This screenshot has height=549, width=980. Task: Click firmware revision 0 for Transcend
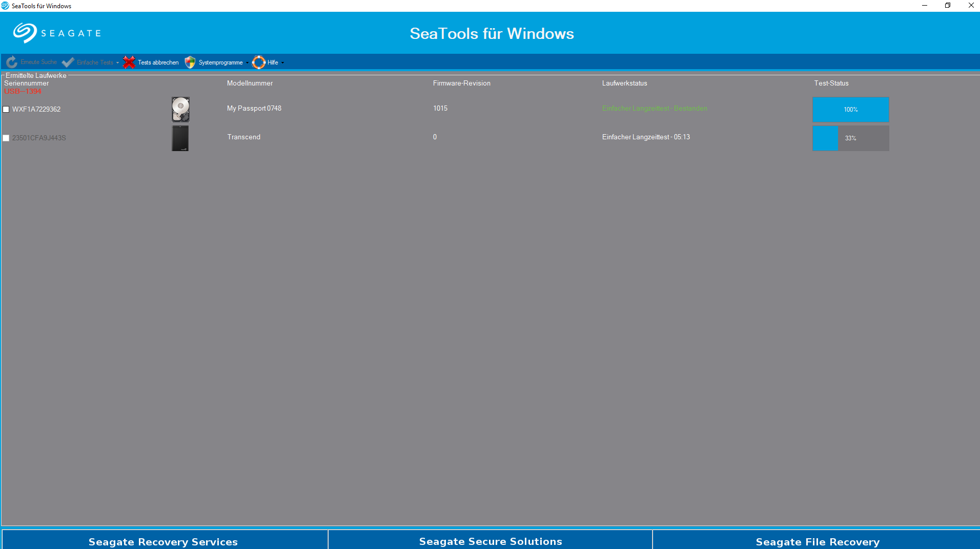(x=435, y=137)
